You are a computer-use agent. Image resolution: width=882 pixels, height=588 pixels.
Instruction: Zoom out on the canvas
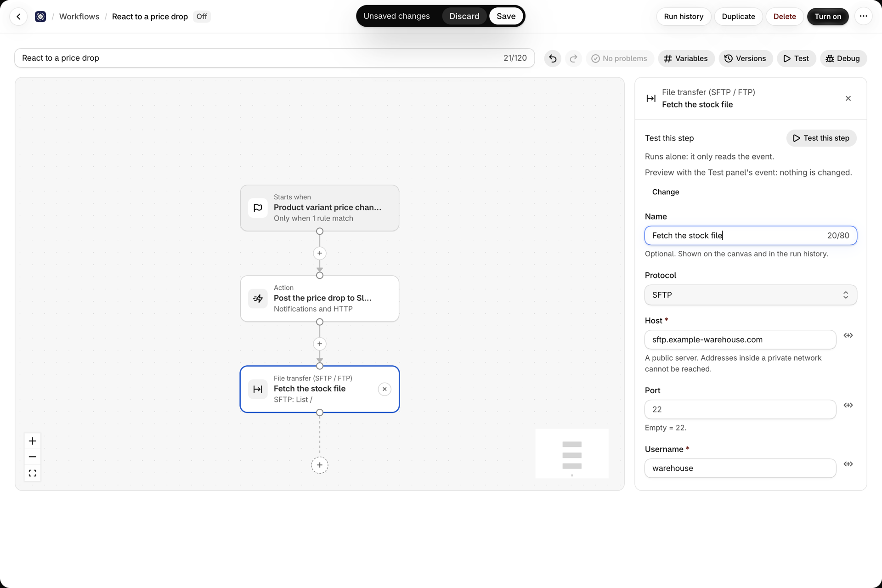point(33,457)
